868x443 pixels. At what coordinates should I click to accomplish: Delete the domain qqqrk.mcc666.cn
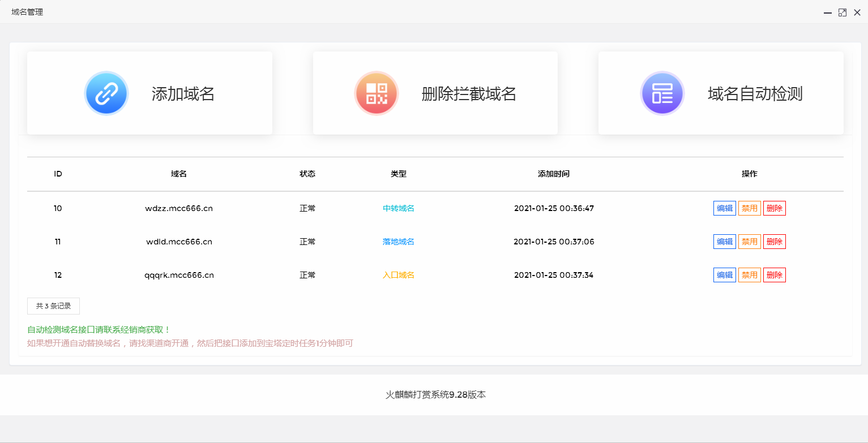[774, 274]
